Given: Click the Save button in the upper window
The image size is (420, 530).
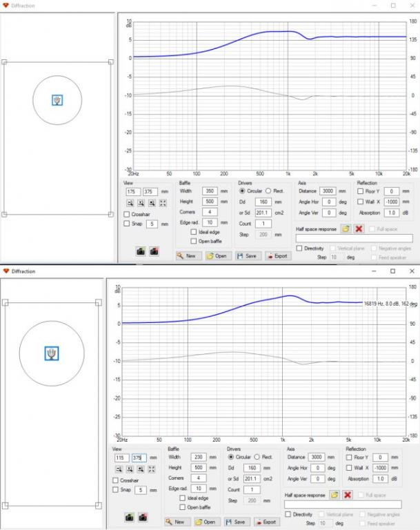Looking at the screenshot, I should click(248, 256).
